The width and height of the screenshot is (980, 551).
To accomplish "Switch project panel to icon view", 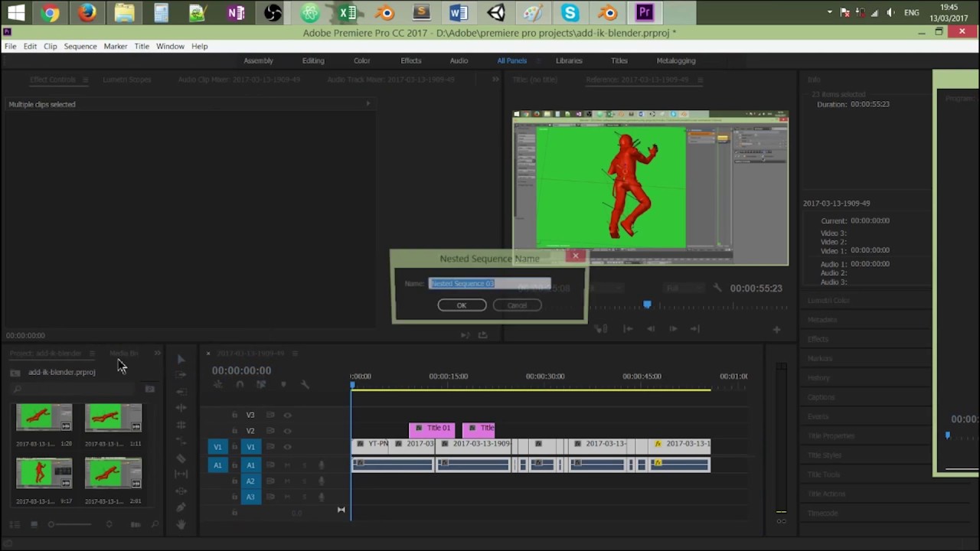I will click(34, 524).
